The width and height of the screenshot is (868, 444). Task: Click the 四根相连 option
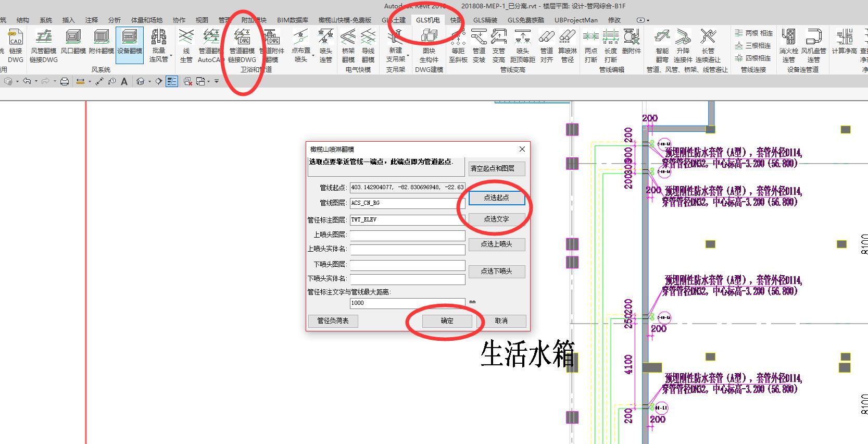click(x=753, y=58)
